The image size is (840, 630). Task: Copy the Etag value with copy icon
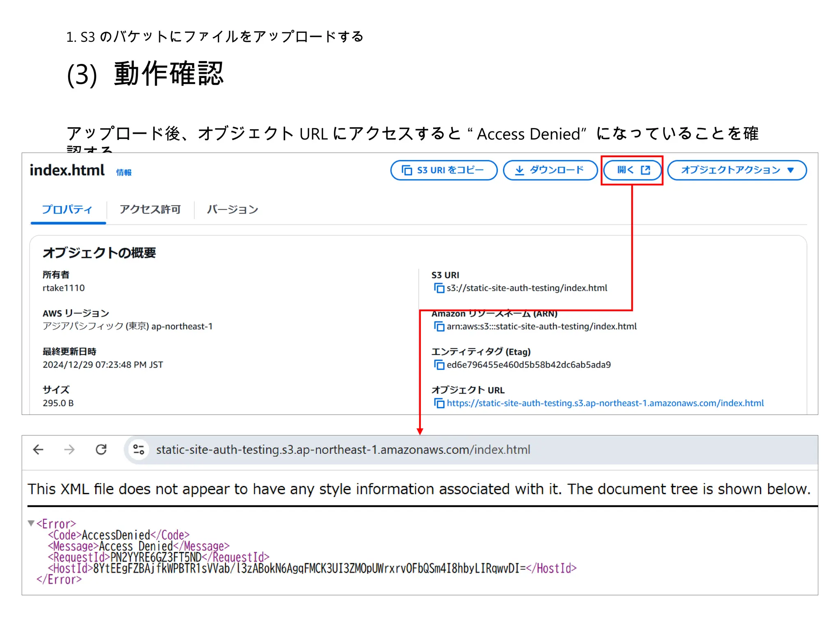tap(439, 365)
